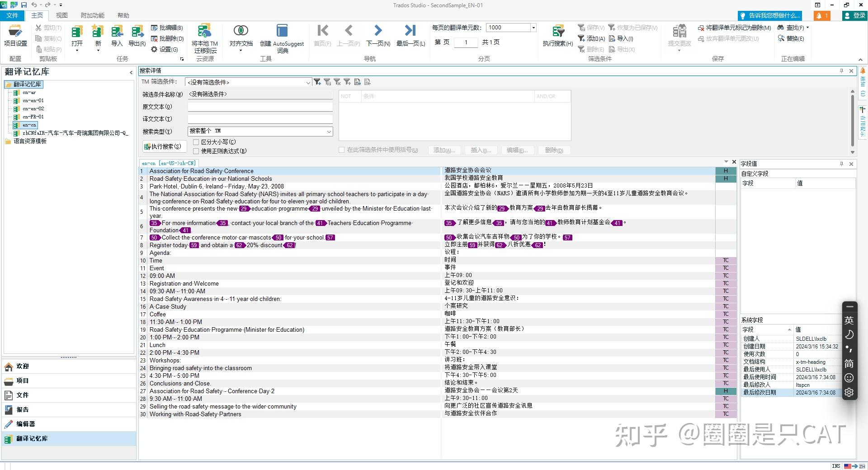This screenshot has width=868, height=470.
Task: Click notification bell icon at top right
Action: (x=822, y=15)
